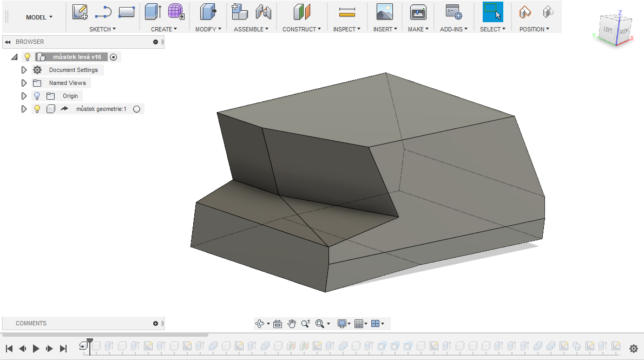Open the INSPECT menu

pos(346,29)
